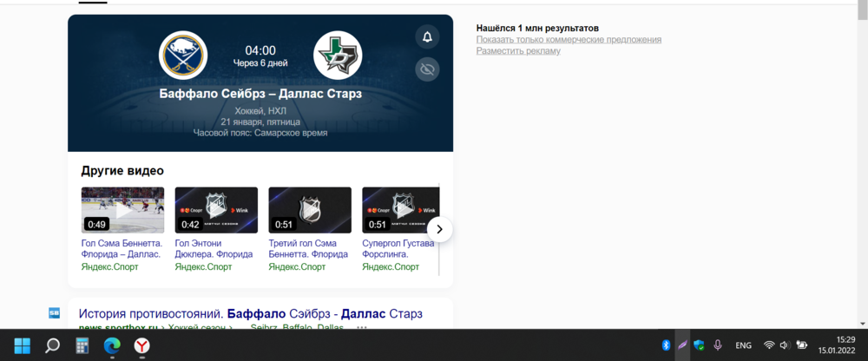The image size is (868, 361).
Task: Click Показать только коммерческие предложения link
Action: click(569, 40)
